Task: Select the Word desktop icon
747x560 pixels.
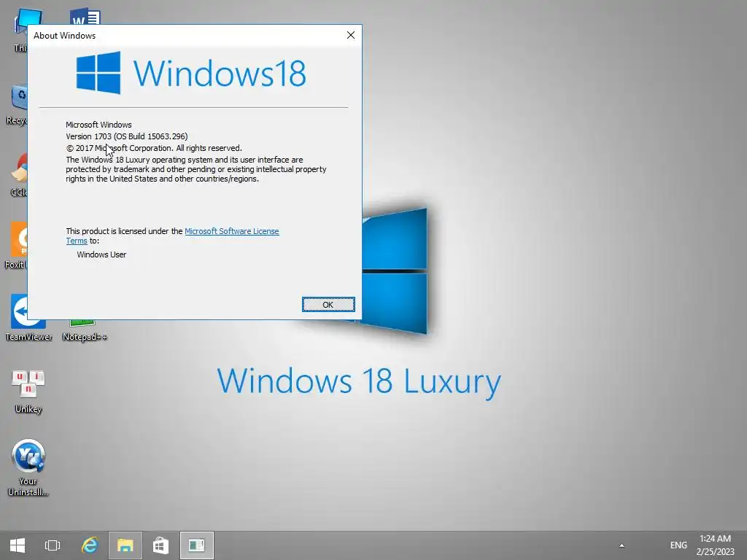Action: click(x=85, y=16)
